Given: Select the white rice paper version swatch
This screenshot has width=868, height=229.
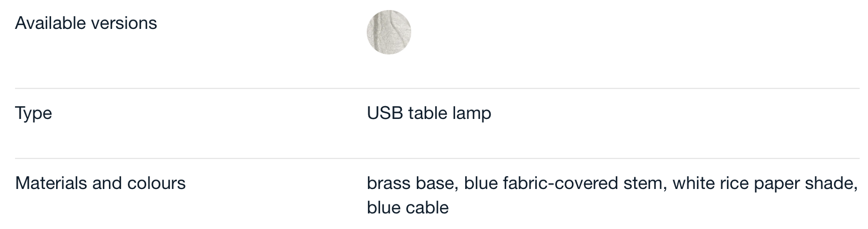Looking at the screenshot, I should pos(389,32).
